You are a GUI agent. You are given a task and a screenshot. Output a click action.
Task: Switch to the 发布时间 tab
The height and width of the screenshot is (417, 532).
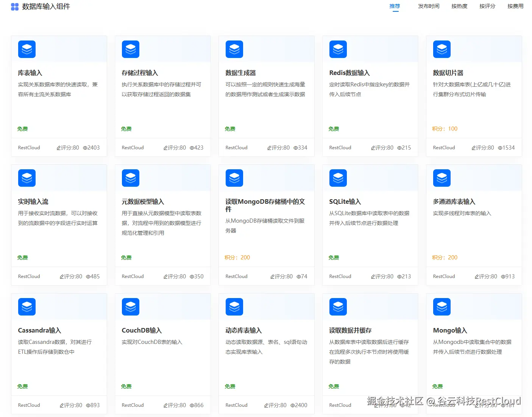click(428, 6)
